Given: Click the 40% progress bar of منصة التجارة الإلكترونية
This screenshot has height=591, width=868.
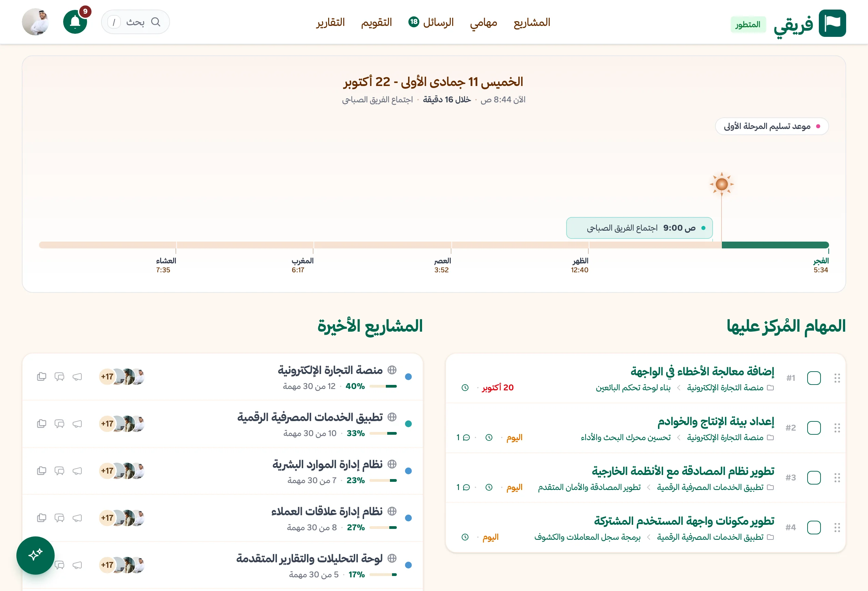Looking at the screenshot, I should 383,386.
